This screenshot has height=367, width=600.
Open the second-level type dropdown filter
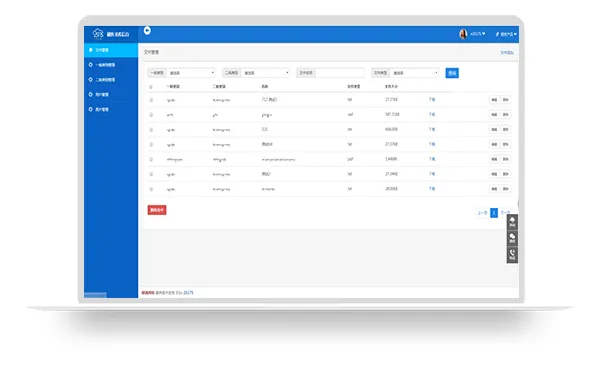pos(265,73)
